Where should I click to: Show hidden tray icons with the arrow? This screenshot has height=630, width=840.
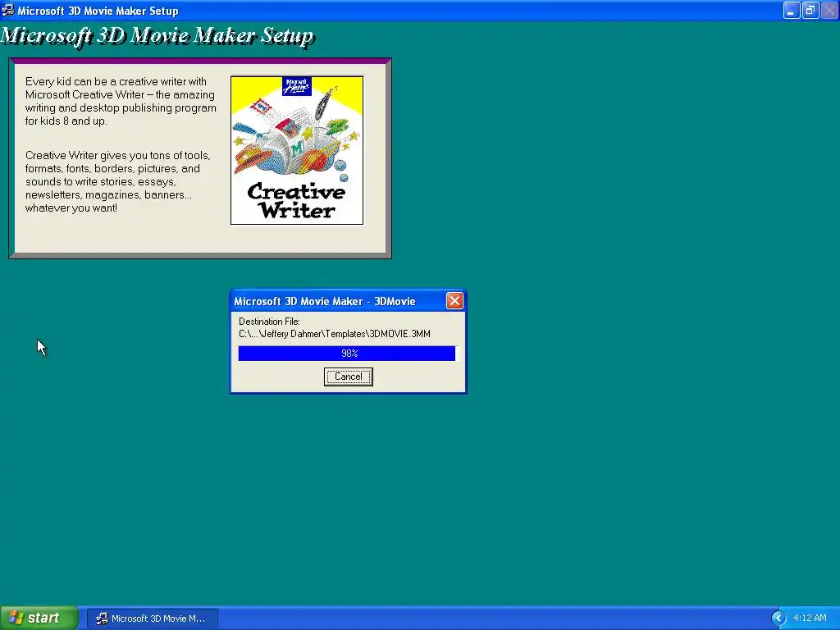pos(778,618)
